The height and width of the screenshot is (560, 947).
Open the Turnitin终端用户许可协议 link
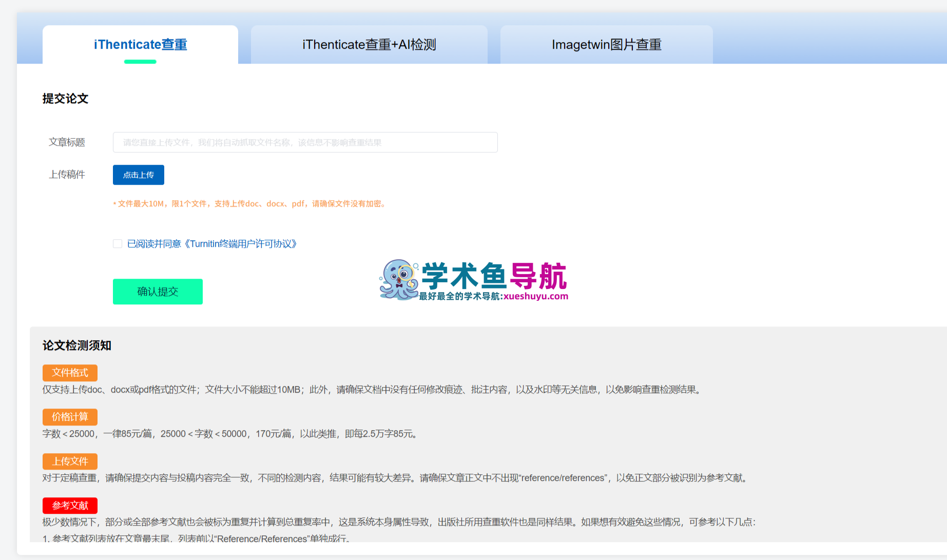240,244
